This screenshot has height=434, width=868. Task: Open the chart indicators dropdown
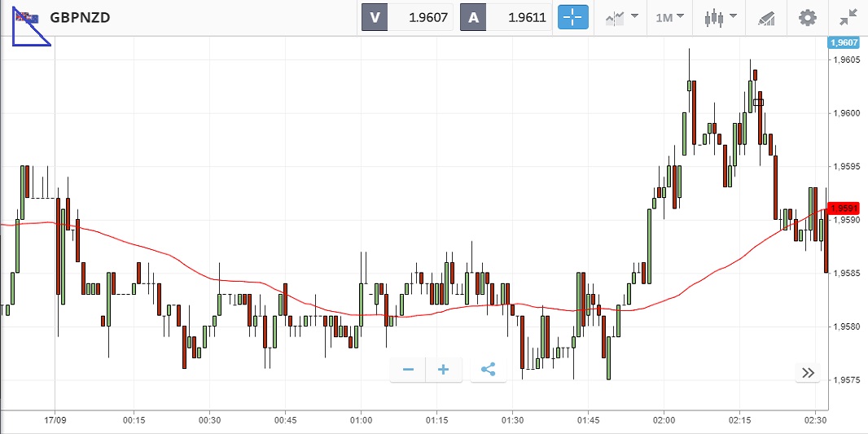click(x=621, y=17)
